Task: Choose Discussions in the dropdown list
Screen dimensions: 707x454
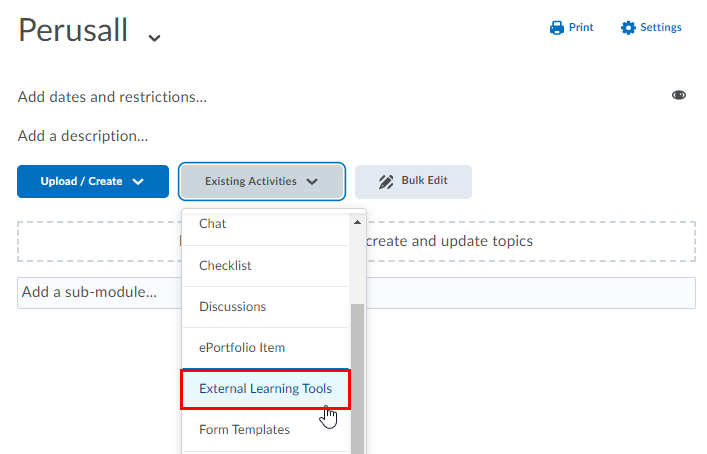Action: tap(232, 306)
